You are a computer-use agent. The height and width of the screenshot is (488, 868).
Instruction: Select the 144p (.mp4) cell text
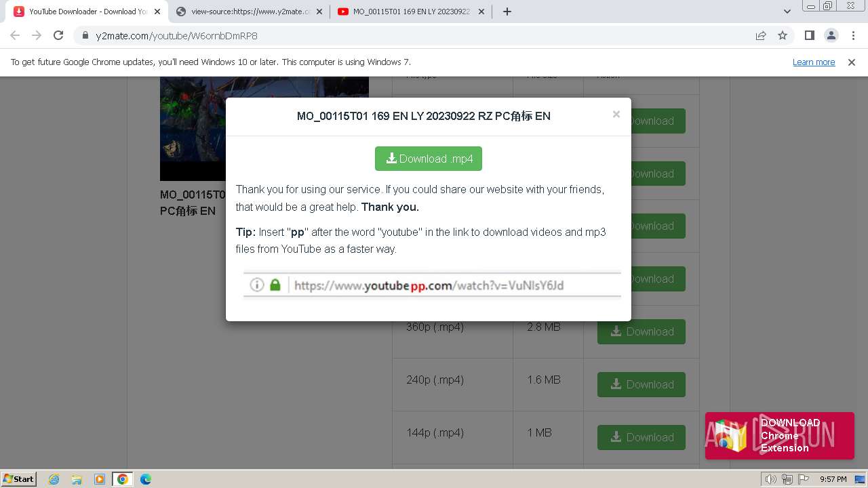tap(435, 432)
